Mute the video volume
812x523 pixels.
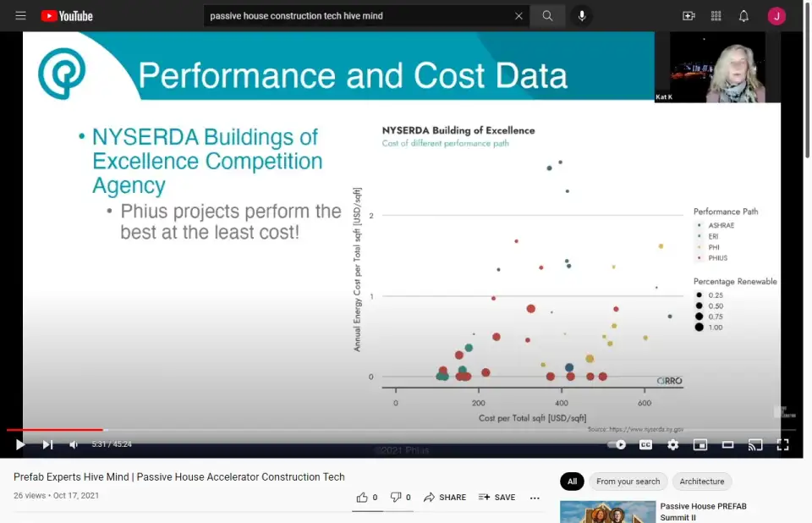coord(74,444)
